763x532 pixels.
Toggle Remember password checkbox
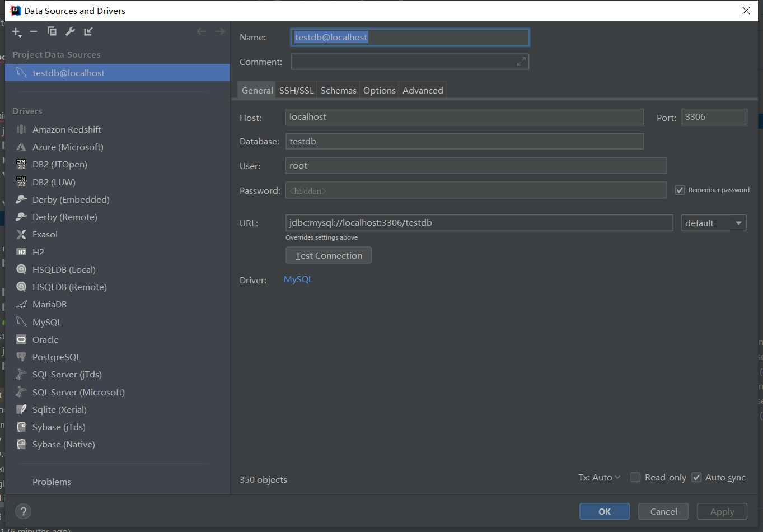coord(680,190)
